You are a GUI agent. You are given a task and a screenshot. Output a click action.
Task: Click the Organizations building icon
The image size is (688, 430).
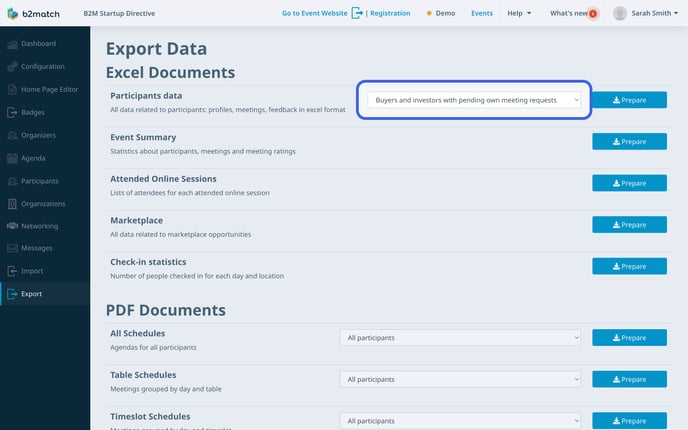(x=12, y=204)
